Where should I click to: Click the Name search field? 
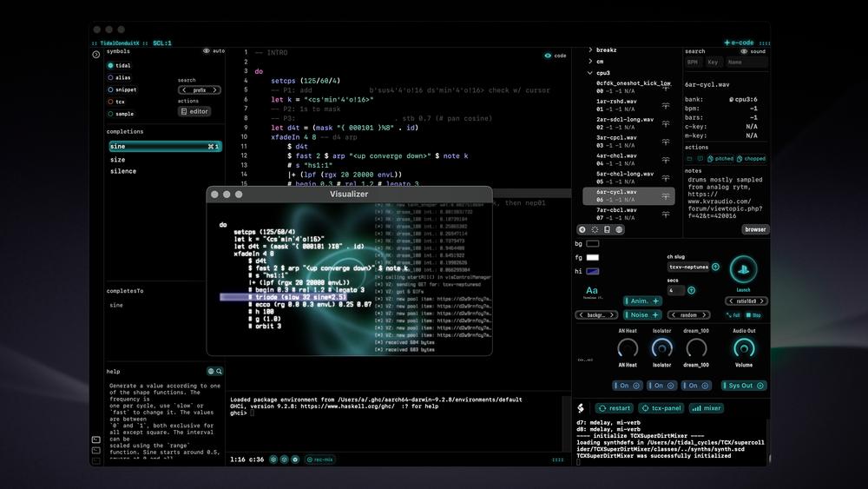tap(746, 63)
